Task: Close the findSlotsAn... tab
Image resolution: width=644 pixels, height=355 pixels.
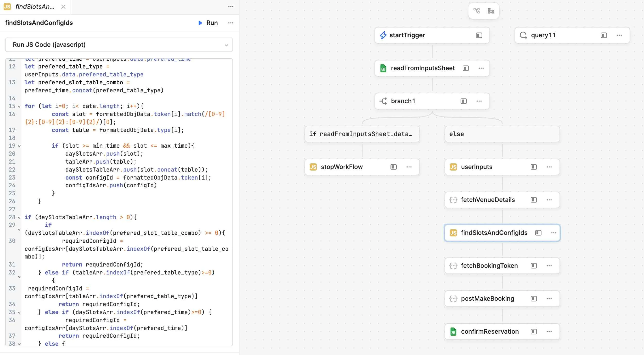Action: coord(63,7)
